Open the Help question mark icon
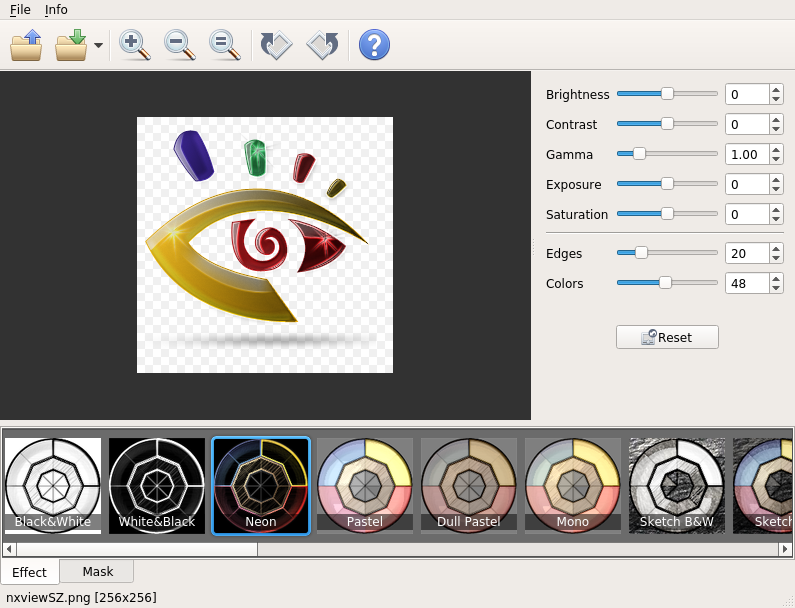This screenshot has height=608, width=795. [x=374, y=45]
